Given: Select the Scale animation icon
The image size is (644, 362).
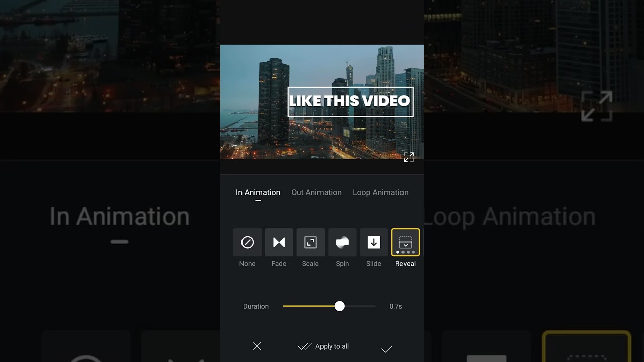Looking at the screenshot, I should pyautogui.click(x=310, y=242).
